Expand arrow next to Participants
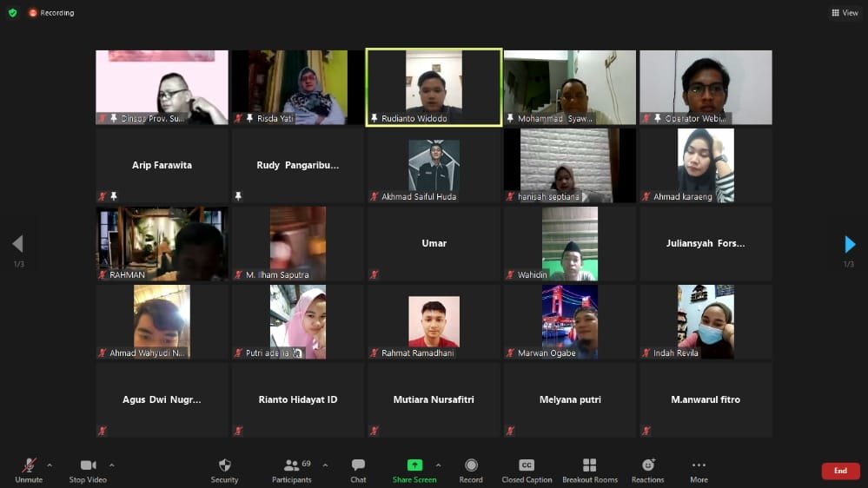Screen dimensions: 868x488 coord(326,466)
